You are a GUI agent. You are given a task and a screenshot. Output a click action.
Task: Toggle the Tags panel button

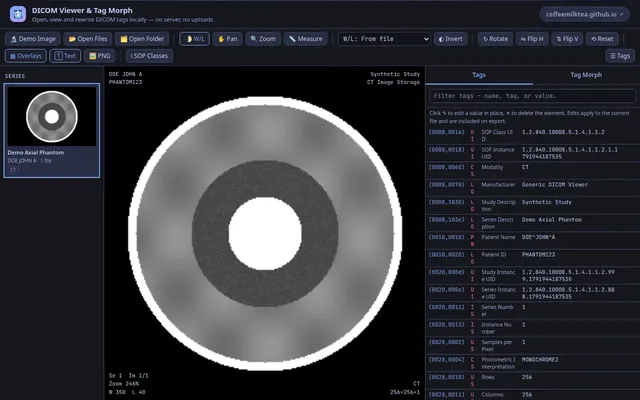click(x=620, y=56)
